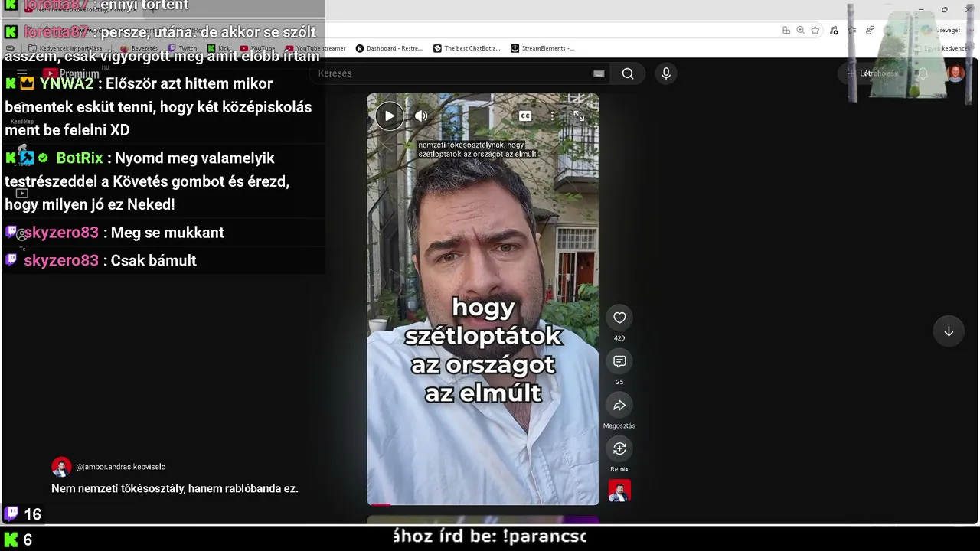The height and width of the screenshot is (551, 980).
Task: Go to YouTube Premium home logo
Action: (x=71, y=73)
